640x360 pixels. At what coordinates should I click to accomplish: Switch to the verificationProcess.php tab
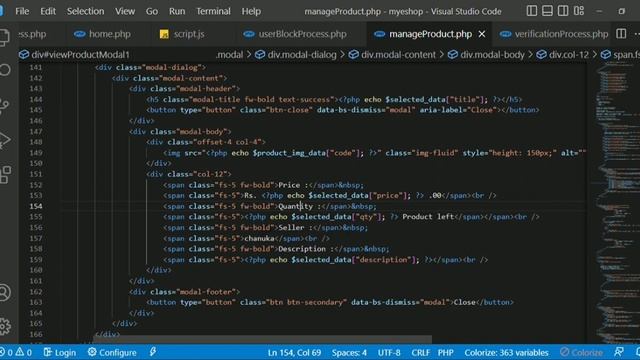click(x=554, y=34)
